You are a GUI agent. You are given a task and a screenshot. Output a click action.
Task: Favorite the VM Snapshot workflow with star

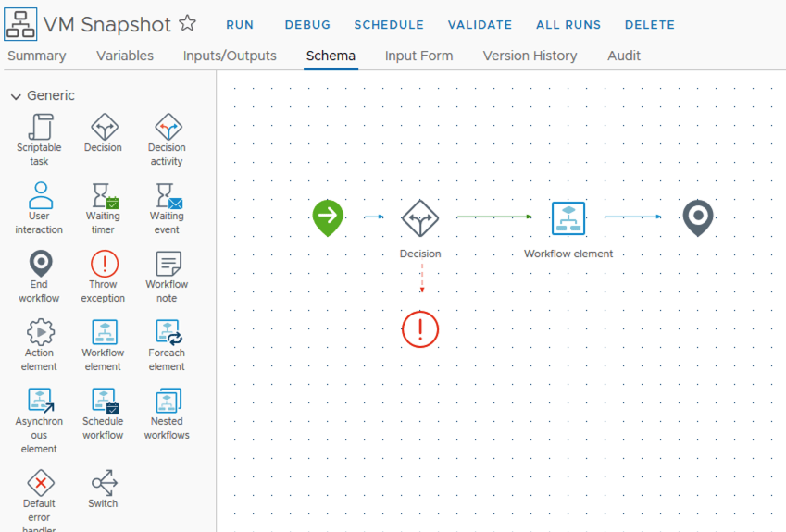[187, 24]
